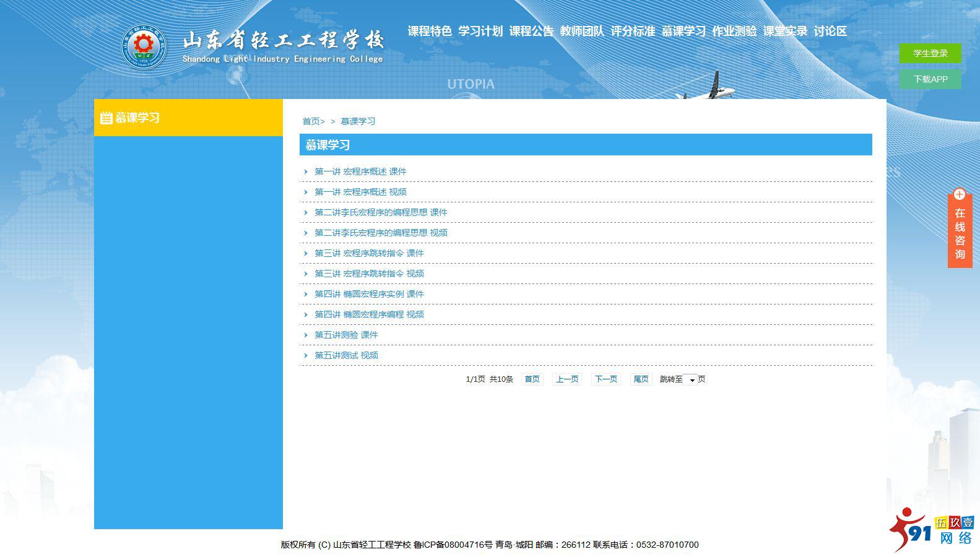Open the 评分标准 menu item
This screenshot has width=980, height=557.
pos(633,31)
